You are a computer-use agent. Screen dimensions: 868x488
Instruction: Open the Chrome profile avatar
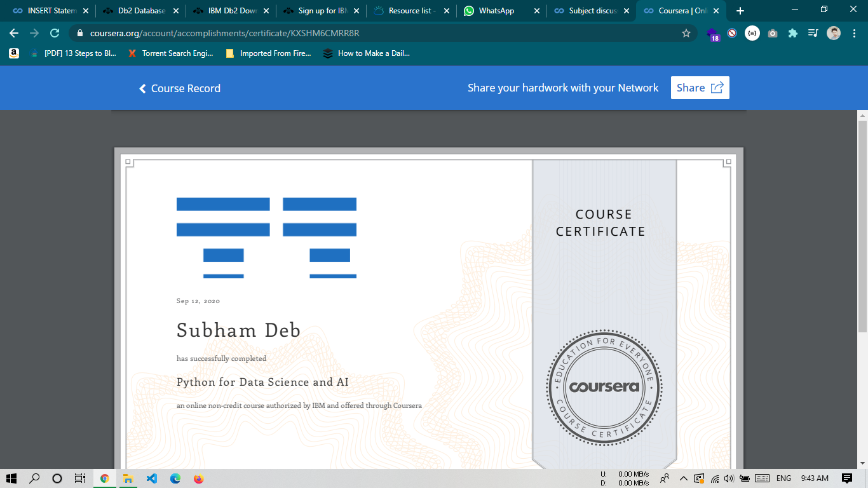click(834, 33)
